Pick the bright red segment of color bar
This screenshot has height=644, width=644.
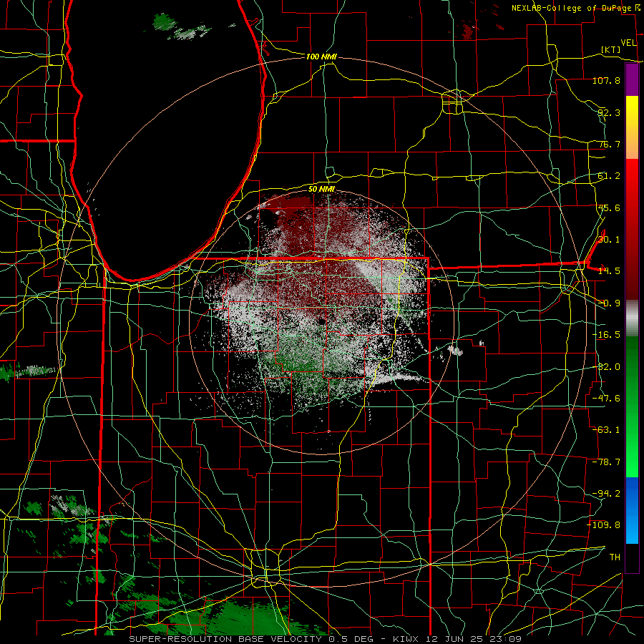[x=632, y=175]
